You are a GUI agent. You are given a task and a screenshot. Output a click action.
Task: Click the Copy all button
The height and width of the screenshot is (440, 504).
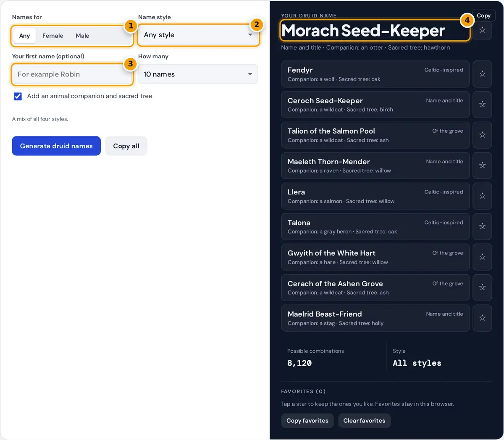pos(126,146)
